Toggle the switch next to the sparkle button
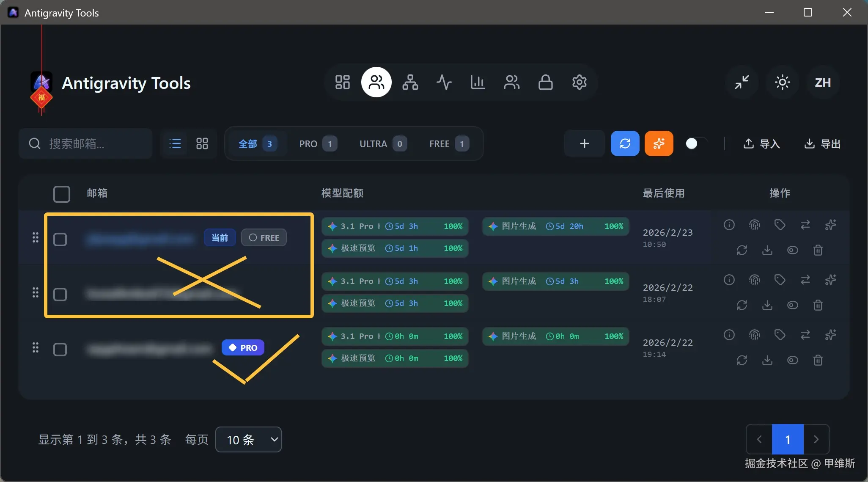The width and height of the screenshot is (868, 482). [696, 143]
